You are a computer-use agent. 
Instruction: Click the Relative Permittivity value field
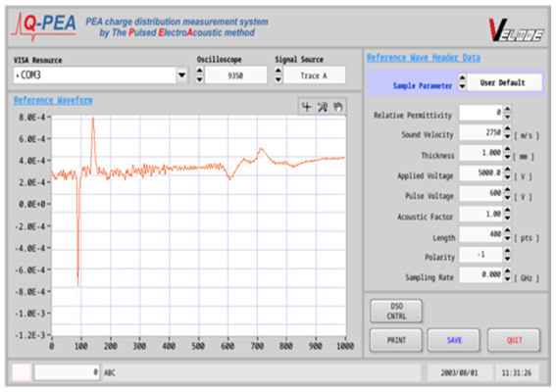click(x=481, y=113)
